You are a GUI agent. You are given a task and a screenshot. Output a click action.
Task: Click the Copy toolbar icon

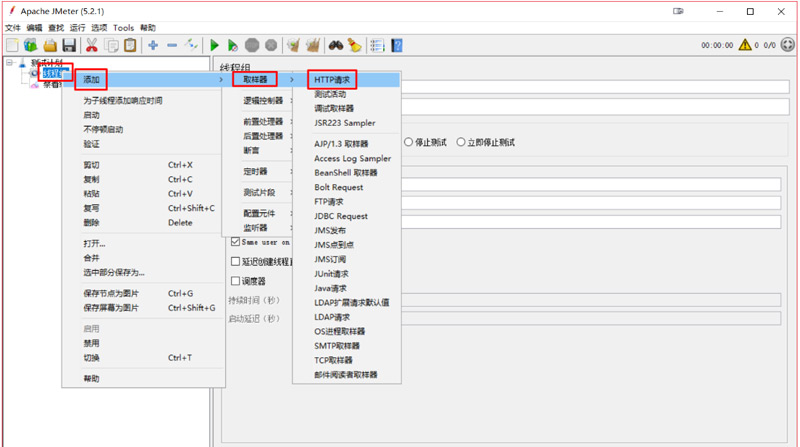(111, 45)
